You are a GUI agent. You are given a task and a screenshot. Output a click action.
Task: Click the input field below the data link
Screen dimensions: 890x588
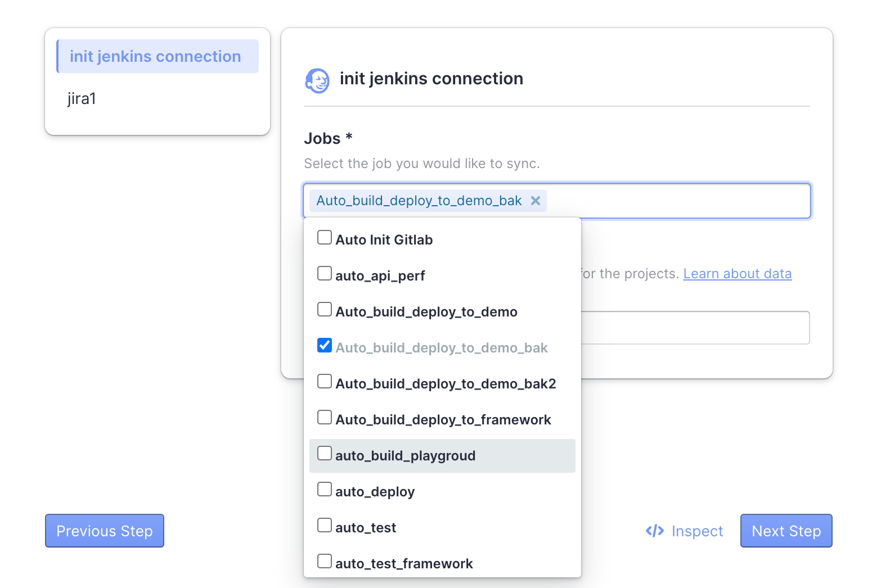click(x=695, y=328)
